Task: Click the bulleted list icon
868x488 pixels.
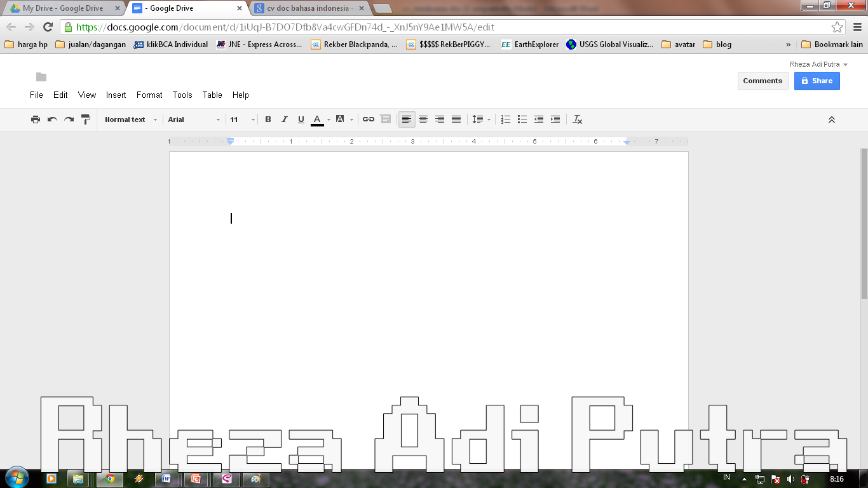Action: pyautogui.click(x=522, y=119)
